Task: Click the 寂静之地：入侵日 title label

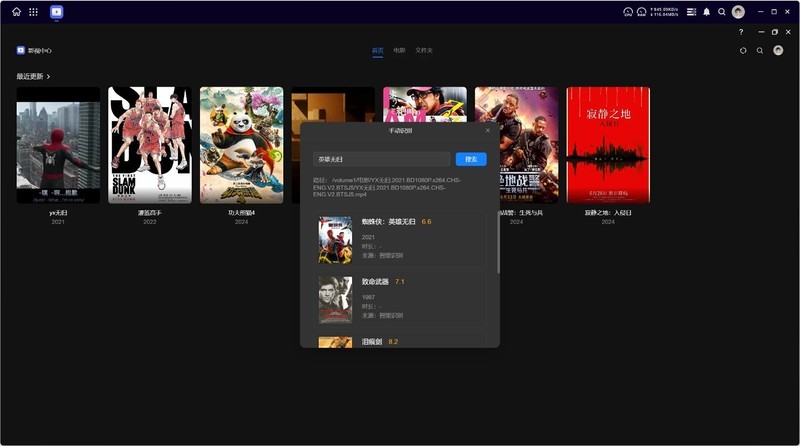Action: point(608,213)
